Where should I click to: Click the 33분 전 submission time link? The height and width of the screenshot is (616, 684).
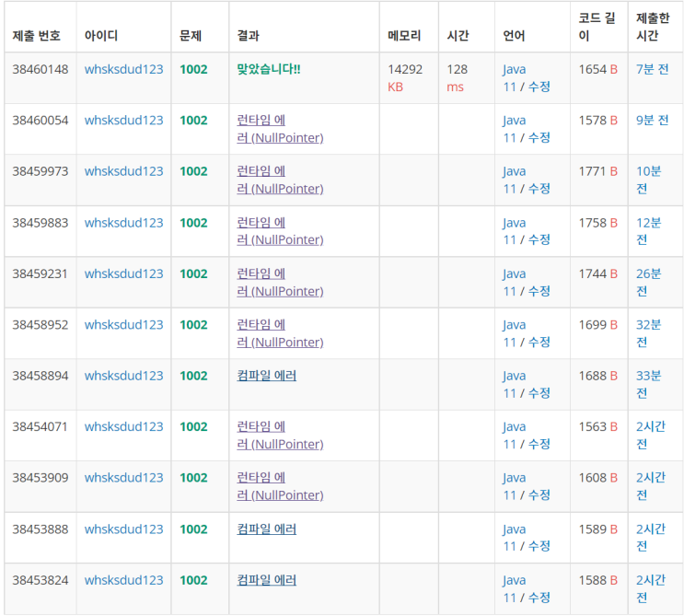pos(648,384)
